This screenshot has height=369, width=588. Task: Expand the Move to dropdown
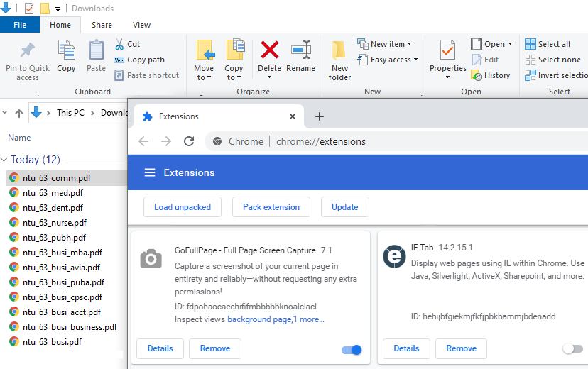click(x=204, y=77)
